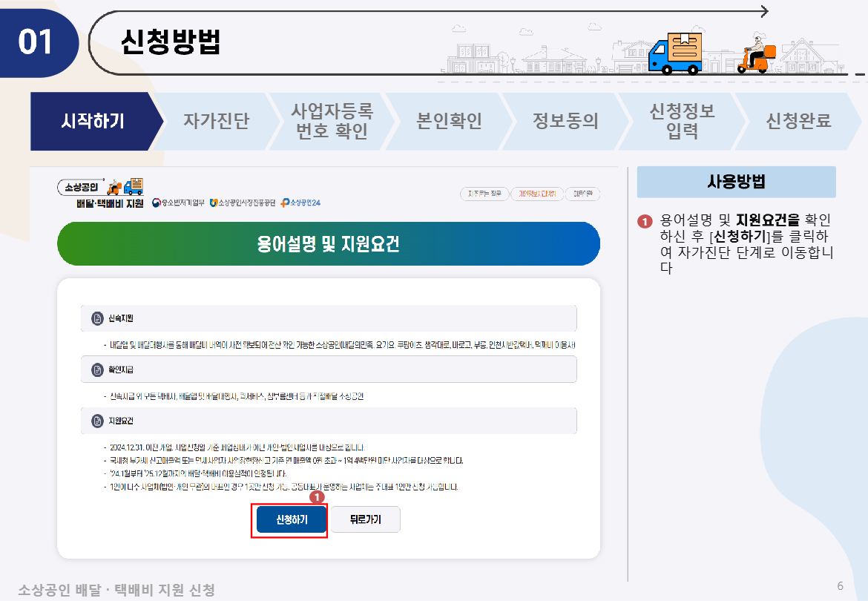868x601 pixels.
Task: Click the blue delivery truck illustration in header
Action: pos(675,53)
